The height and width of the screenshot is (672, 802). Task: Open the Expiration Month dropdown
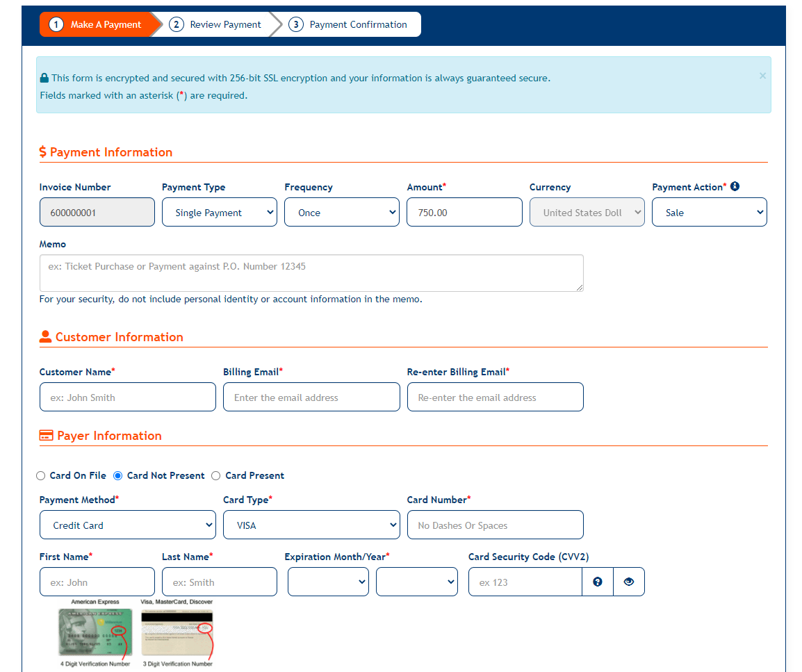328,582
